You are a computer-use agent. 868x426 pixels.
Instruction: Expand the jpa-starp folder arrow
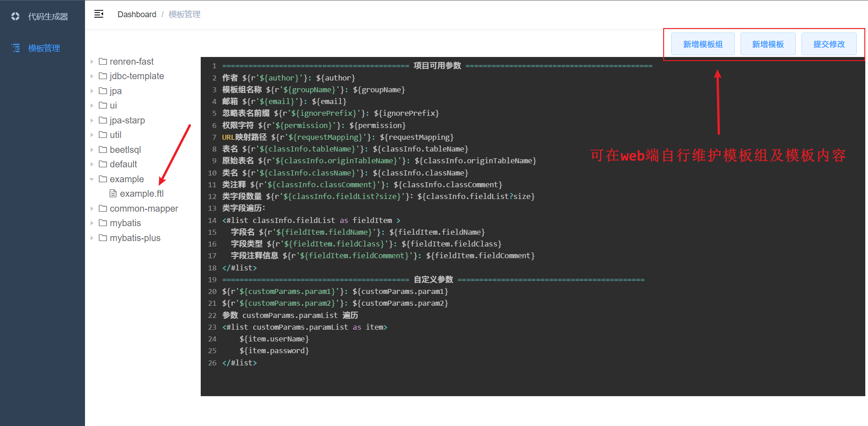[x=92, y=120]
